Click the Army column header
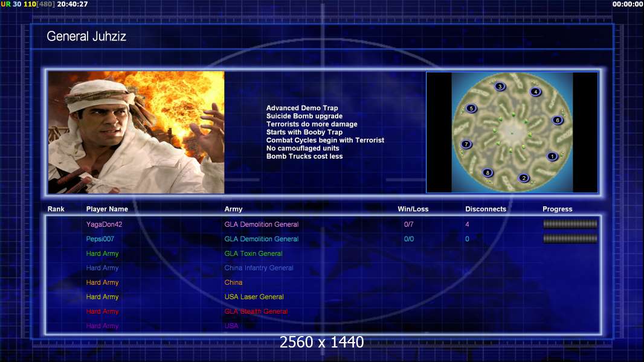 (233, 209)
